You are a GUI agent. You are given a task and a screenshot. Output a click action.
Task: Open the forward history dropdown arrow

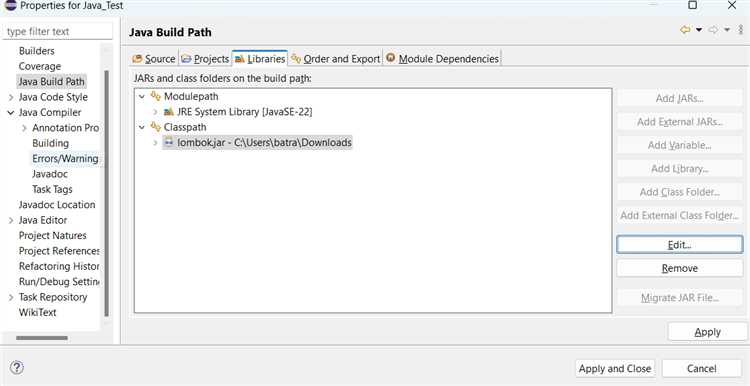(x=727, y=30)
